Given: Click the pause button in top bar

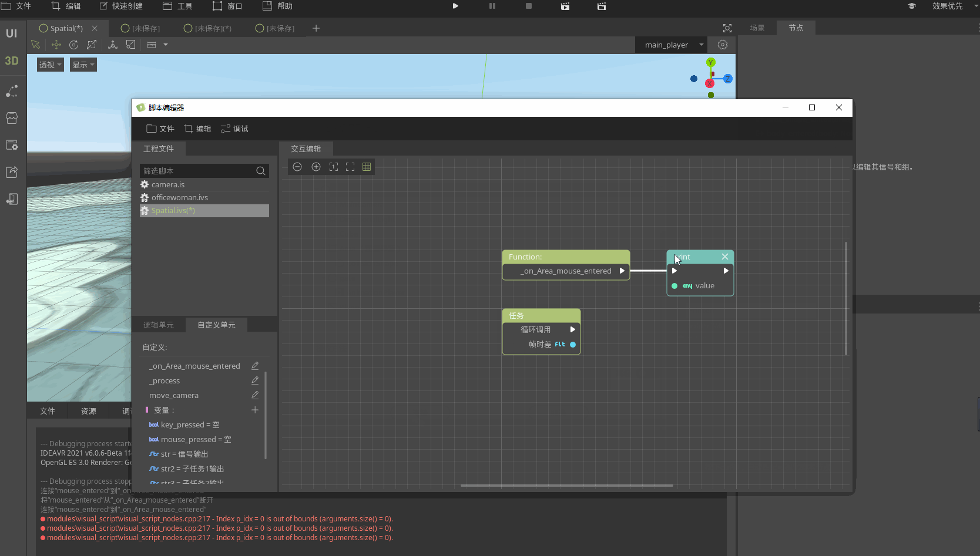Looking at the screenshot, I should [492, 6].
